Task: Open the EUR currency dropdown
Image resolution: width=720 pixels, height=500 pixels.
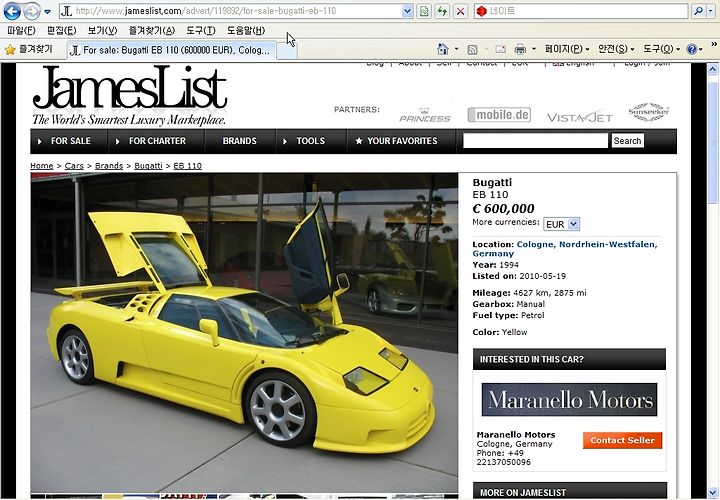Action: (562, 224)
